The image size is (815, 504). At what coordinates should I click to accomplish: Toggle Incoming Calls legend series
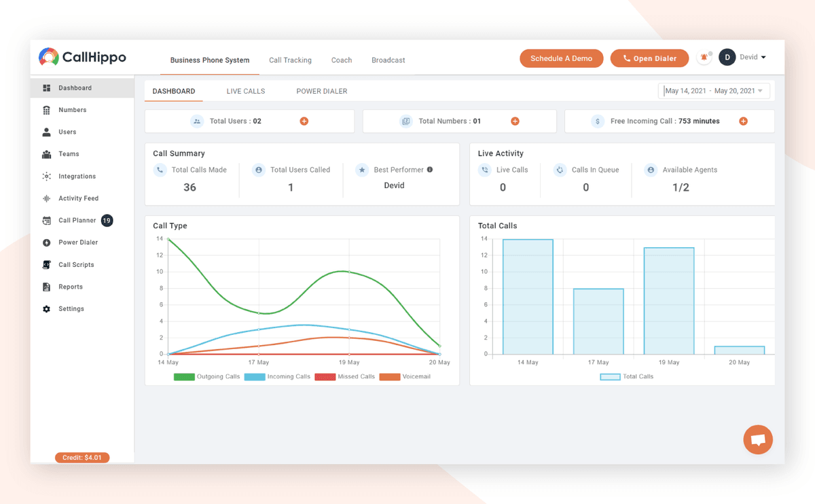point(255,376)
